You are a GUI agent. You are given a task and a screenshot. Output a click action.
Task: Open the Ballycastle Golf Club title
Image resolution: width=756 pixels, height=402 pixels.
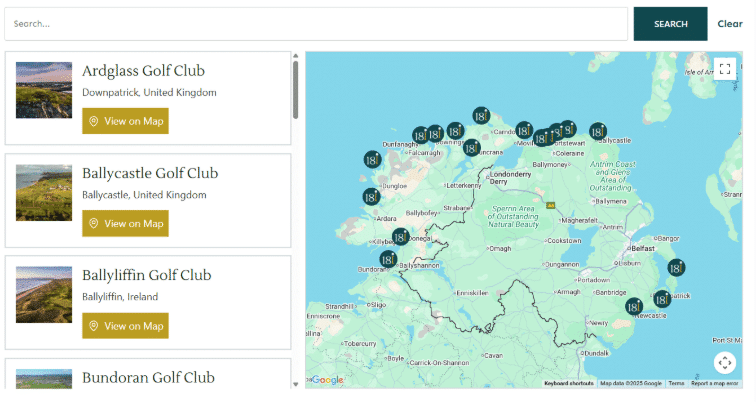[x=150, y=173]
